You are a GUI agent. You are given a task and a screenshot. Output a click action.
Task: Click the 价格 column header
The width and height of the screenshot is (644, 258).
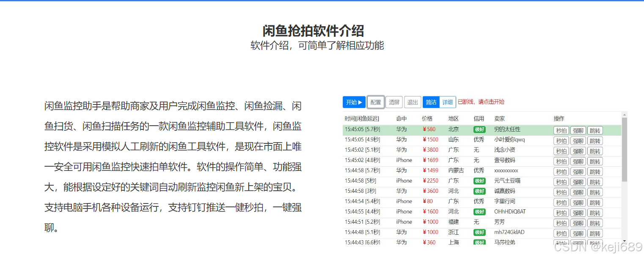[427, 118]
